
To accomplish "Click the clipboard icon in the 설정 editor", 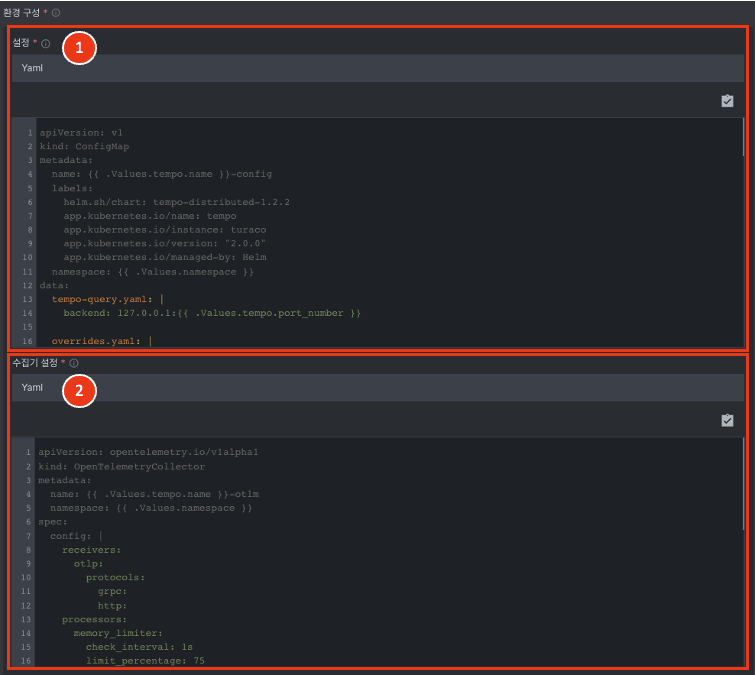I will click(727, 101).
